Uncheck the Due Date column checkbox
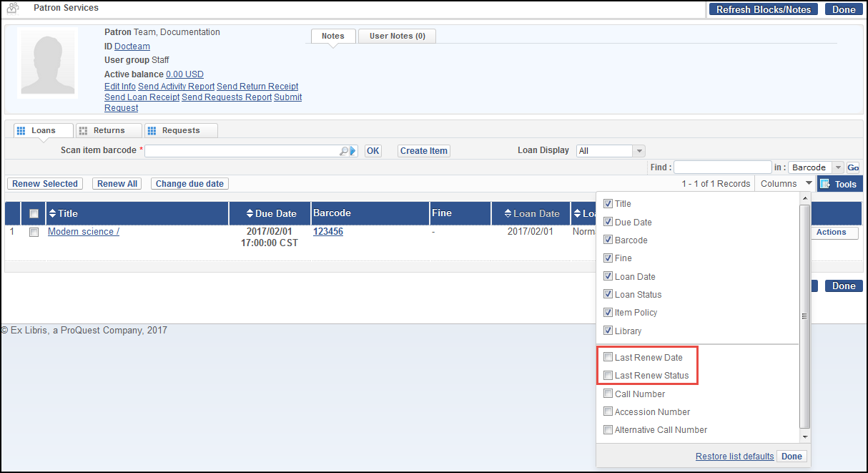Viewport: 868px width, 473px height. point(608,222)
